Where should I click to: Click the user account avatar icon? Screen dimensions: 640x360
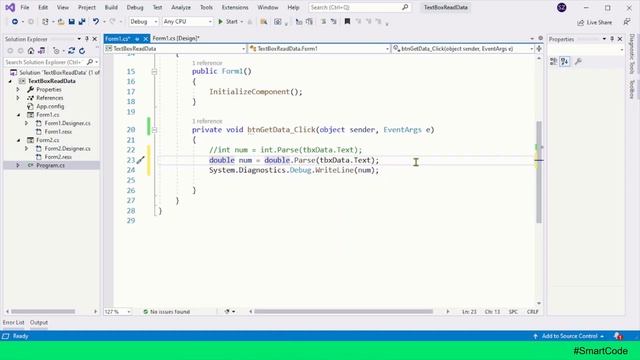point(562,7)
